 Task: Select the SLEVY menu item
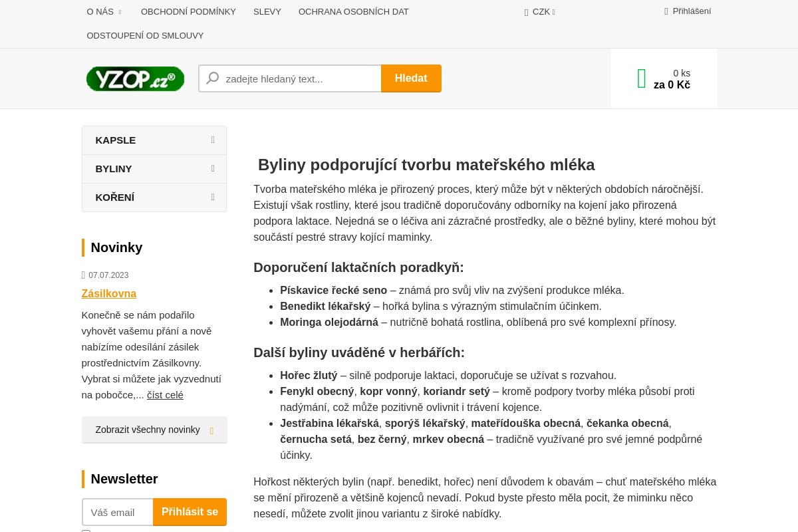[x=267, y=11]
